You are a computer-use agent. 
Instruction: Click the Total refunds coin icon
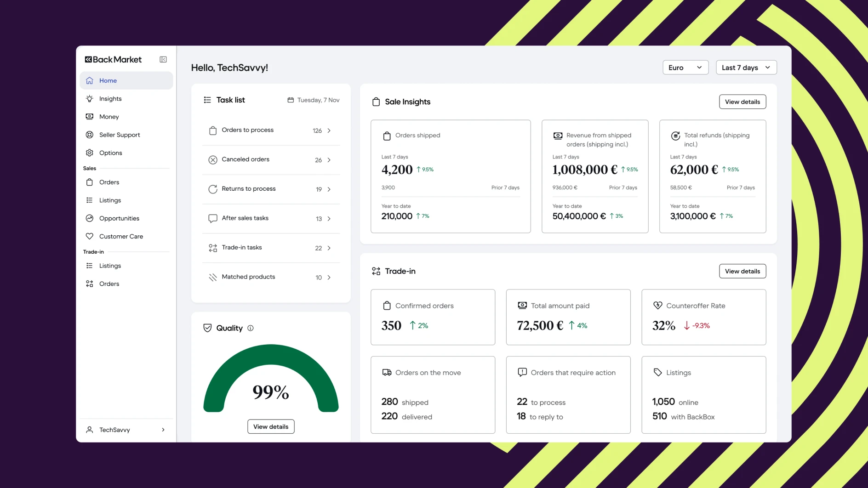coord(675,136)
